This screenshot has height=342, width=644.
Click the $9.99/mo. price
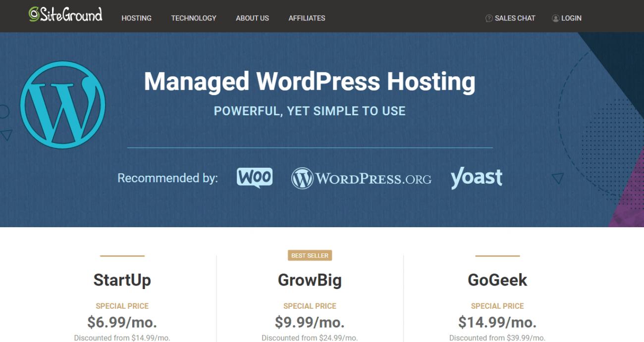coord(310,322)
